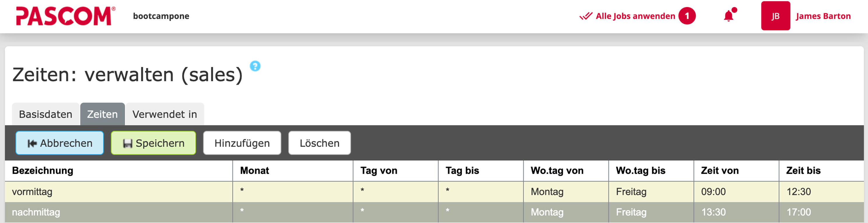Image resolution: width=868 pixels, height=223 pixels.
Task: Click the double-checkmark apply jobs icon
Action: [586, 16]
